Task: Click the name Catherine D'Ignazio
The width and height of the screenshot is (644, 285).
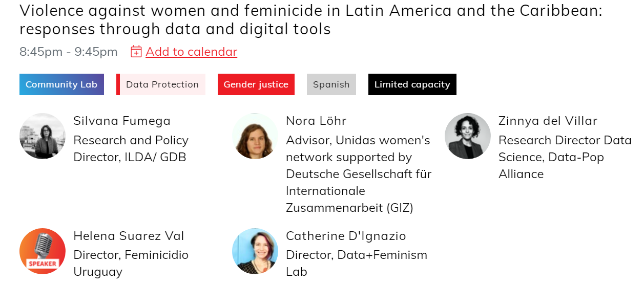Action: click(346, 236)
